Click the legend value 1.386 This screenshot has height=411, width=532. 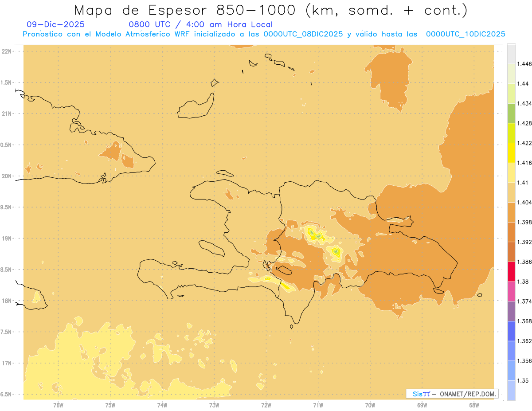click(524, 262)
